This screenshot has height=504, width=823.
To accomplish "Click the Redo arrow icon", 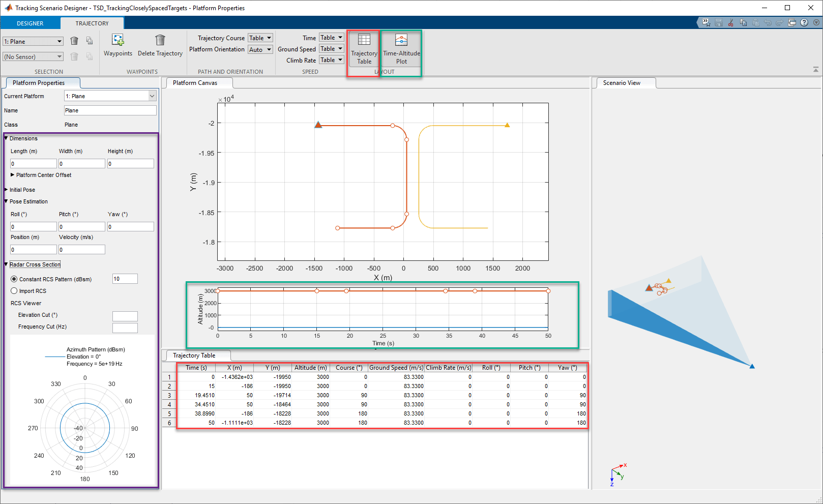I will (x=780, y=22).
